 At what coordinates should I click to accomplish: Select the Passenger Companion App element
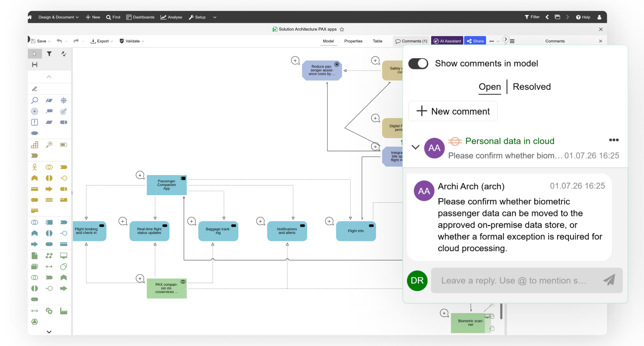tap(167, 185)
